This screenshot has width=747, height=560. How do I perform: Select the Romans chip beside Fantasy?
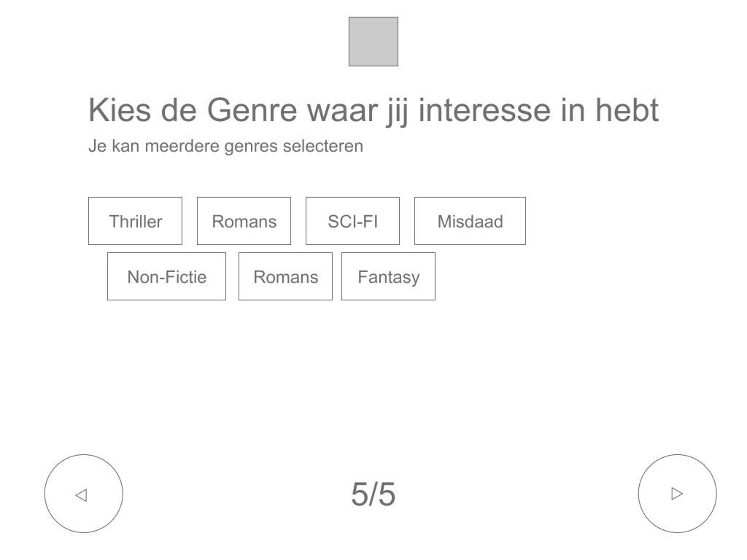[285, 276]
